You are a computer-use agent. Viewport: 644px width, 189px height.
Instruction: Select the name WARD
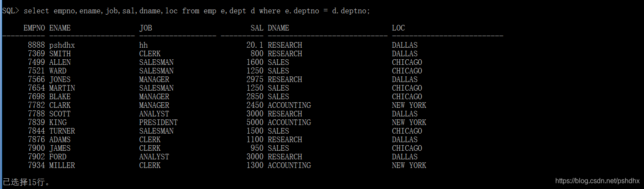(x=58, y=71)
